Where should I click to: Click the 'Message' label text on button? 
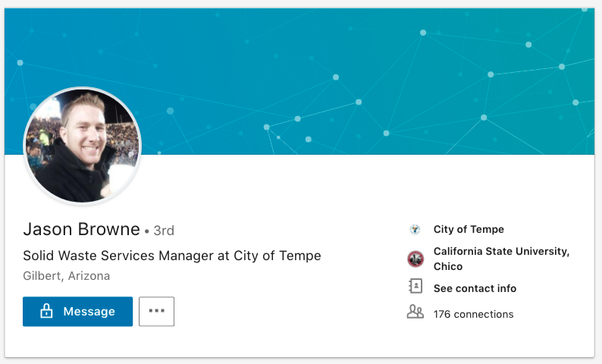[x=89, y=312]
